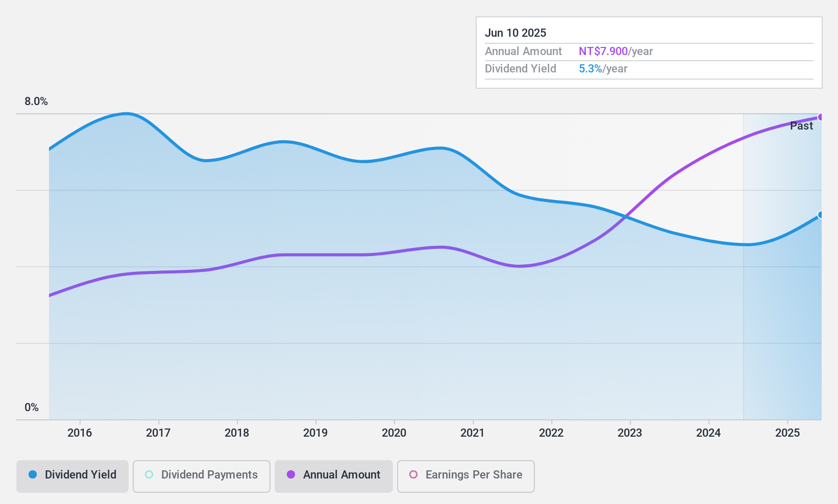Click the pink Earnings Per Share legend circle
The image size is (838, 504).
point(413,474)
